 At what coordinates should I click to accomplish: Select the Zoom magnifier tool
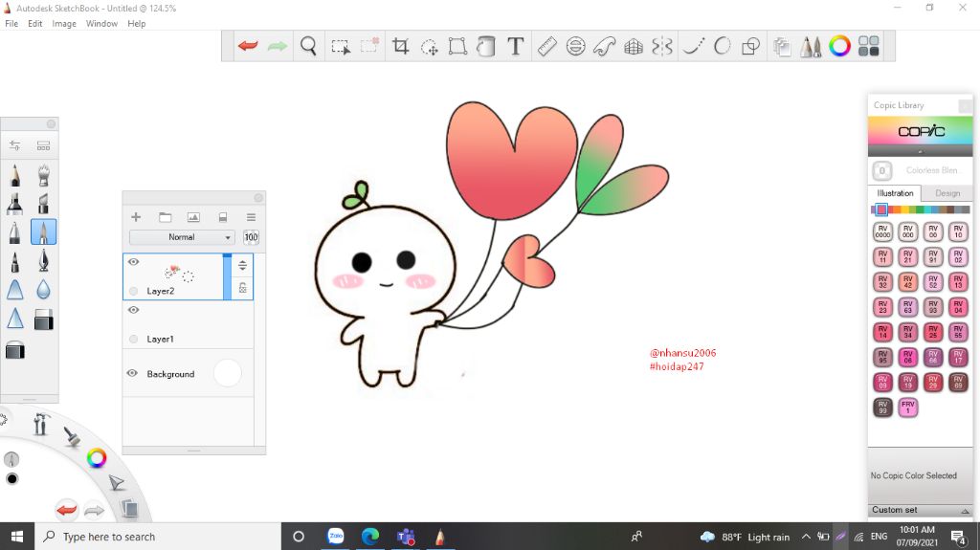pyautogui.click(x=308, y=46)
